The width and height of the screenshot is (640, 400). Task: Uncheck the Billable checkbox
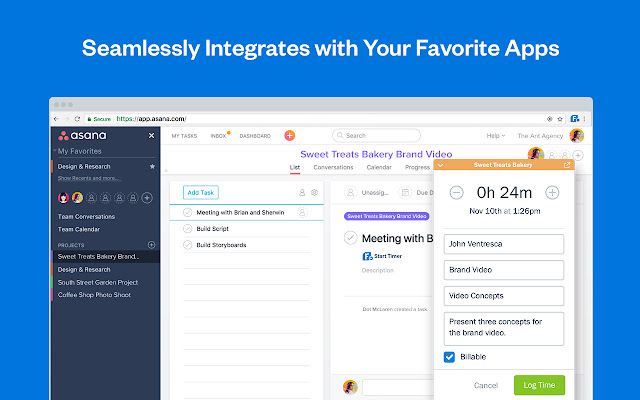tap(449, 357)
